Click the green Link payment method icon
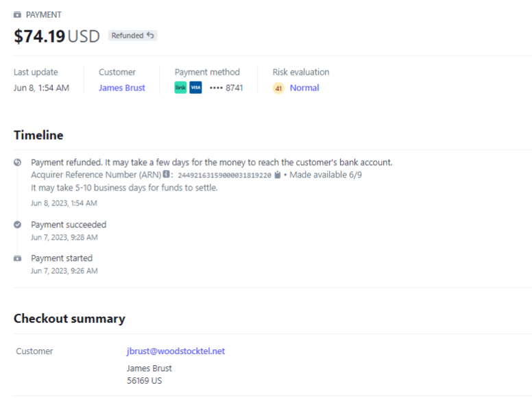 click(180, 88)
